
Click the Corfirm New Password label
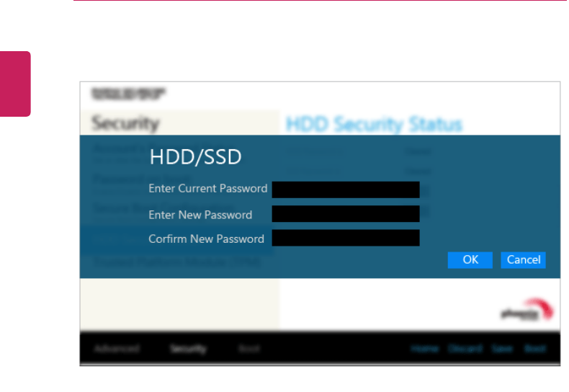pyautogui.click(x=206, y=239)
